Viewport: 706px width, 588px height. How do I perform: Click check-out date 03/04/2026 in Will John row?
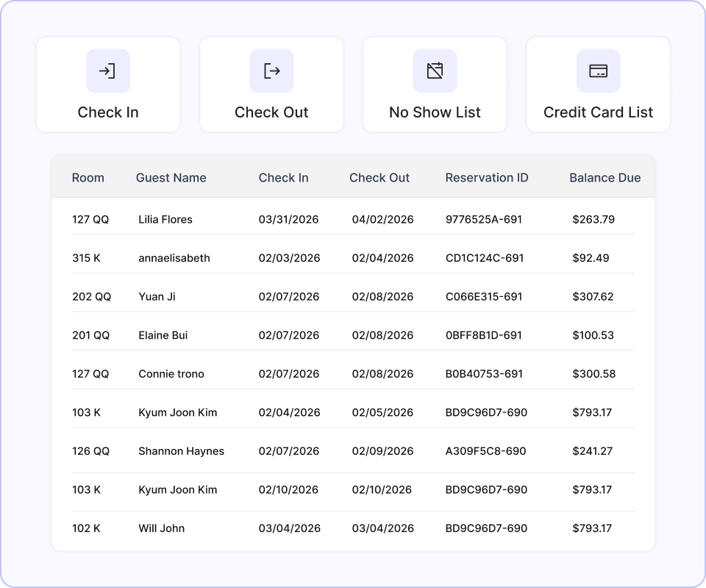point(382,528)
